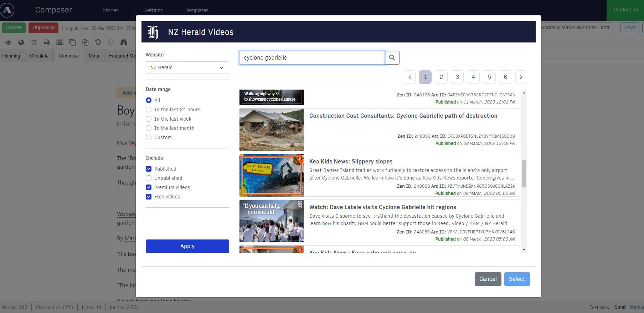Go to results page 2

tap(441, 77)
